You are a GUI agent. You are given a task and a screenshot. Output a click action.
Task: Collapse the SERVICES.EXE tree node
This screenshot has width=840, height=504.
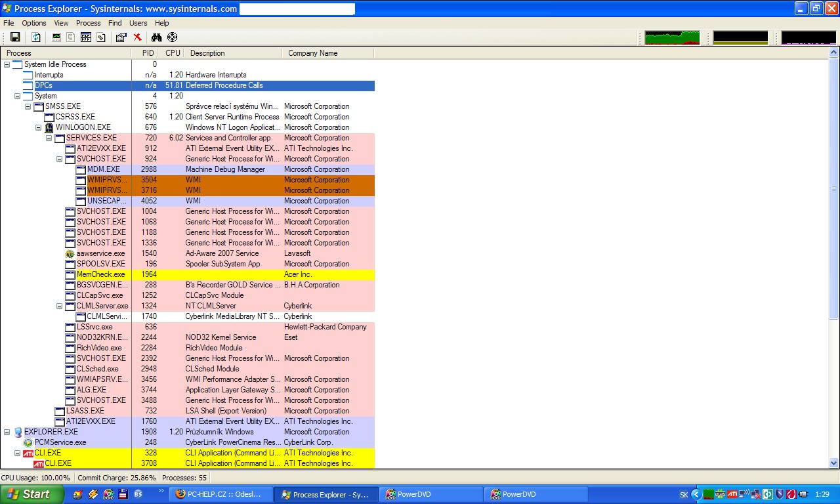tap(49, 138)
